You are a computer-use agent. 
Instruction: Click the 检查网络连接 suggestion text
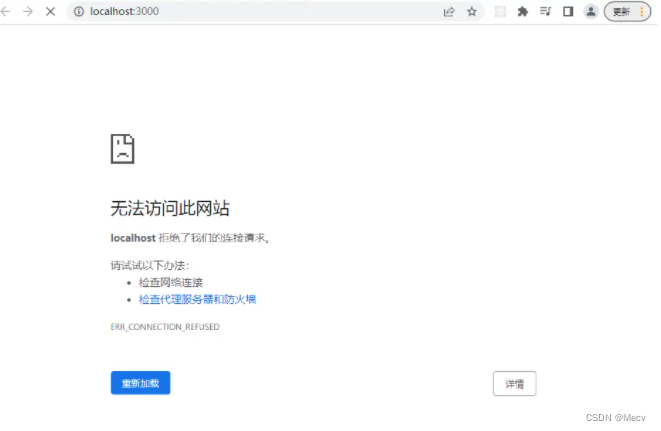171,283
